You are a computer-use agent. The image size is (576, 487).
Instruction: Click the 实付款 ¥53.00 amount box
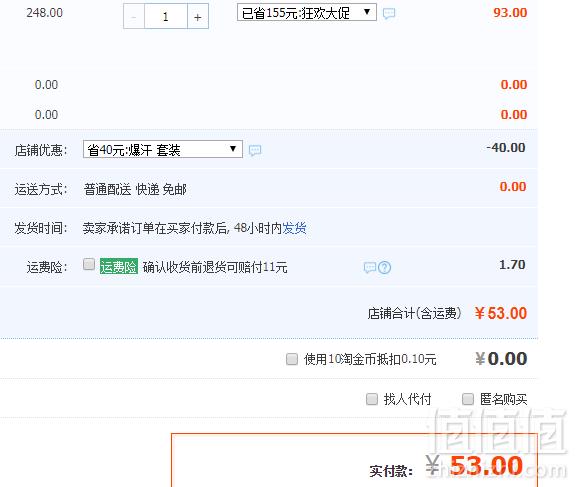pos(354,461)
